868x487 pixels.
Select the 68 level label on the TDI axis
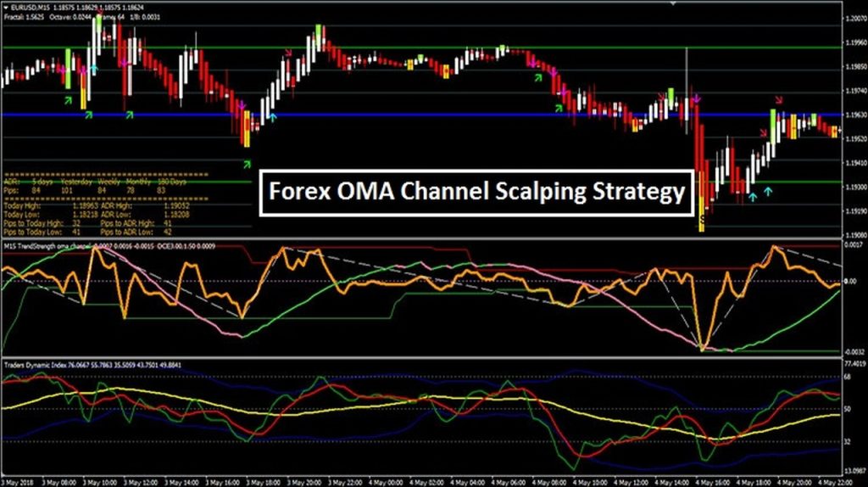tap(848, 376)
